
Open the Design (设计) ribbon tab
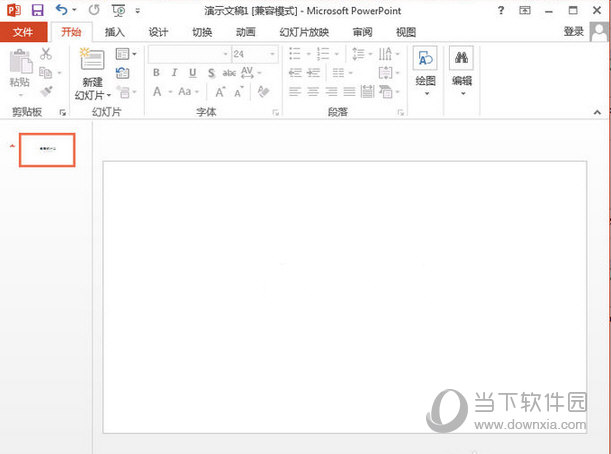[158, 32]
